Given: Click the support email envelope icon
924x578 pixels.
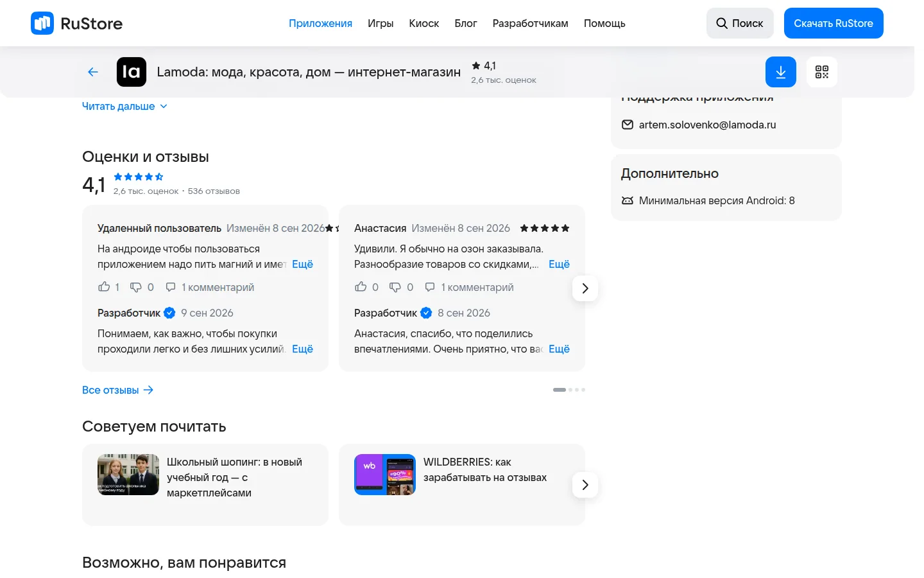Looking at the screenshot, I should click(x=628, y=125).
